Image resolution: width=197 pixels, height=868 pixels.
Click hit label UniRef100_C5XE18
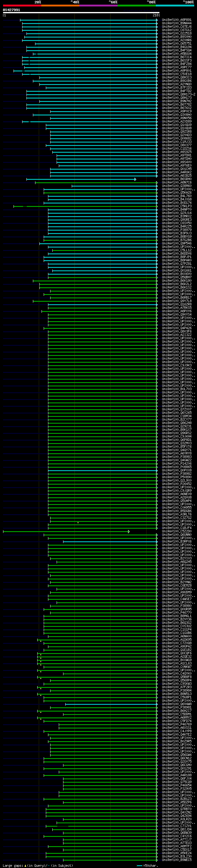tap(176, 74)
